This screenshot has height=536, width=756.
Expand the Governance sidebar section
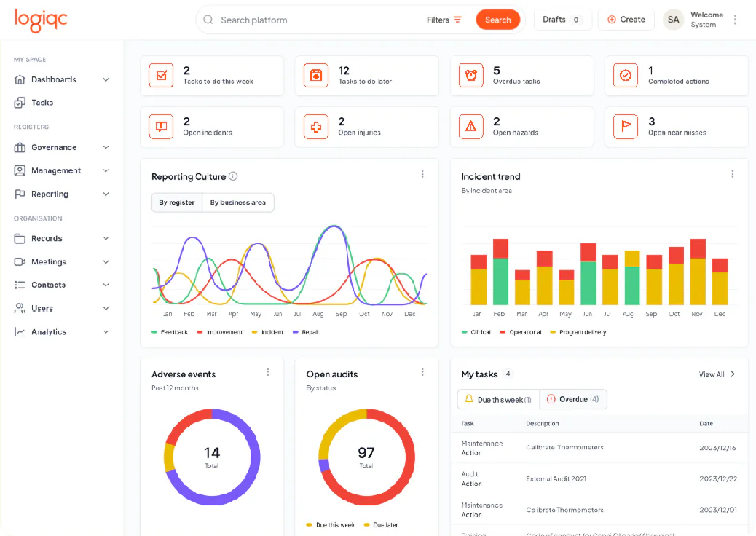62,148
